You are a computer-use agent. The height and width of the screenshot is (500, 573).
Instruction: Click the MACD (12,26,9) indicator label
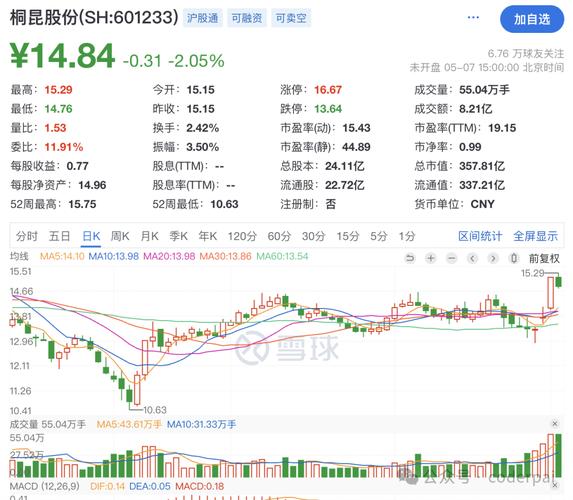click(x=44, y=486)
